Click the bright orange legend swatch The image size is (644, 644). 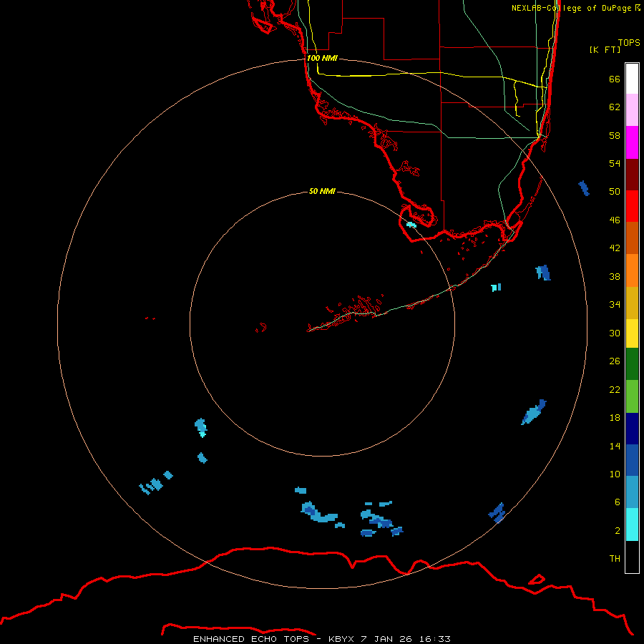(632, 270)
